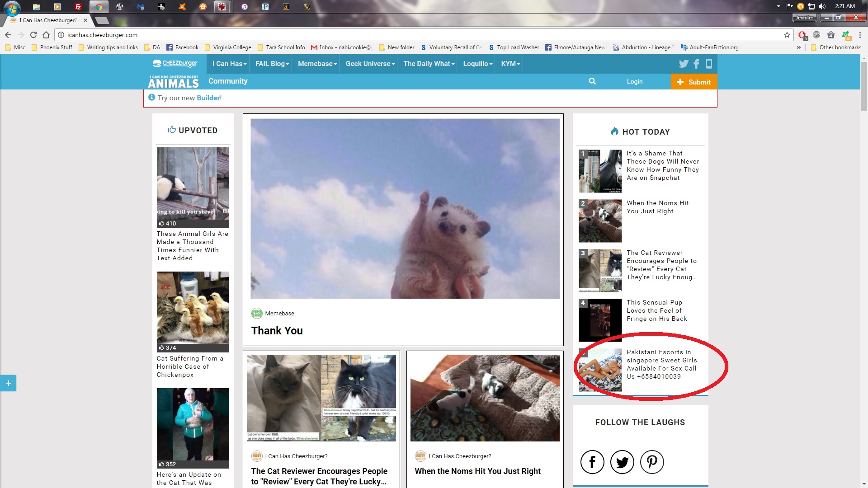This screenshot has width=868, height=488.
Task: Click the info icon beside Try our new
Action: (x=151, y=97)
